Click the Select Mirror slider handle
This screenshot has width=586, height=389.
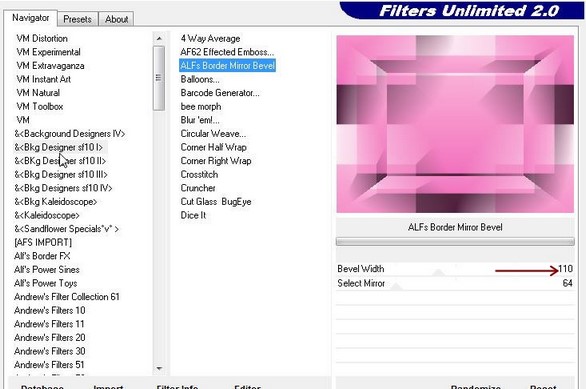[x=397, y=287]
